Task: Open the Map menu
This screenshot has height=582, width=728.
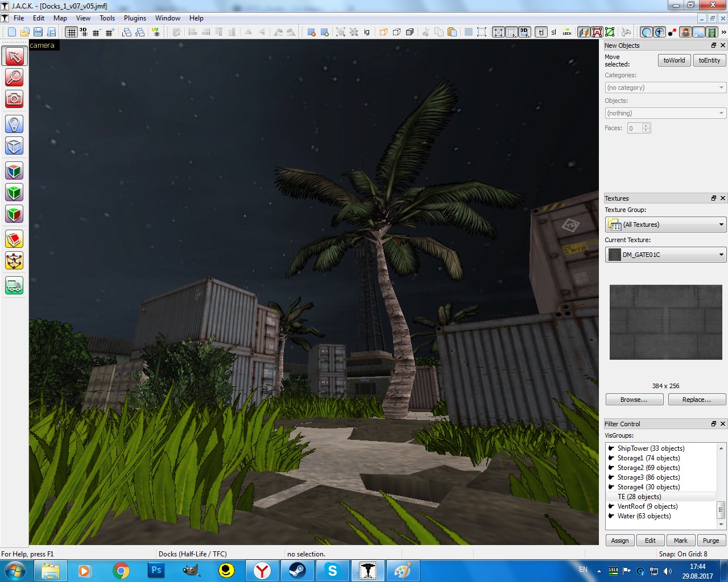Action: coord(60,18)
